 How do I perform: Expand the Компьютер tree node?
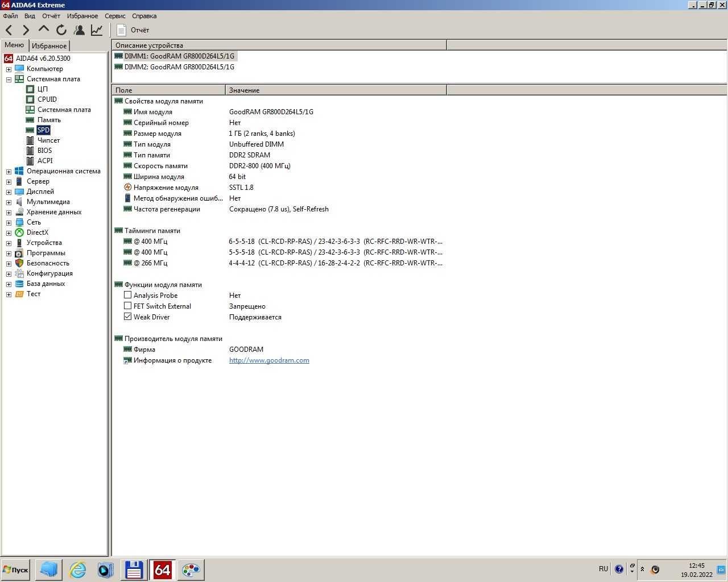coord(9,69)
